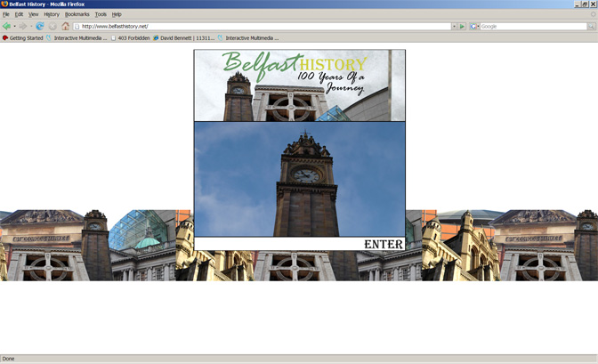Open the Google search engine selector

coord(474,26)
